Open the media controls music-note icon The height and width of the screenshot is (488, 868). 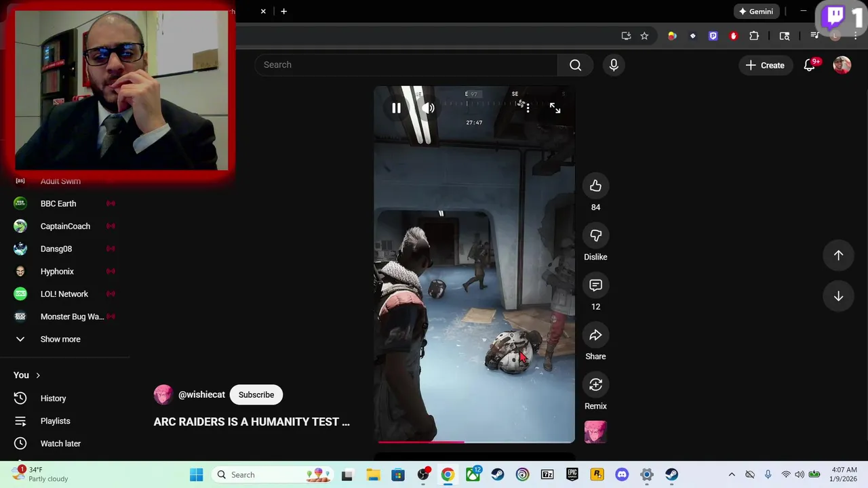point(815,36)
